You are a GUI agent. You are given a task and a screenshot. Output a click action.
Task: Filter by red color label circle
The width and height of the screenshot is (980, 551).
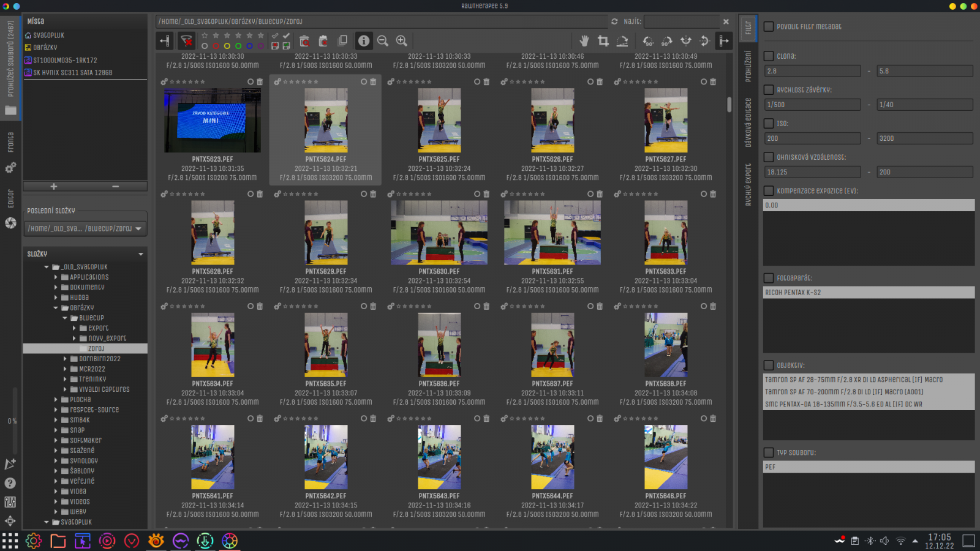click(x=216, y=46)
